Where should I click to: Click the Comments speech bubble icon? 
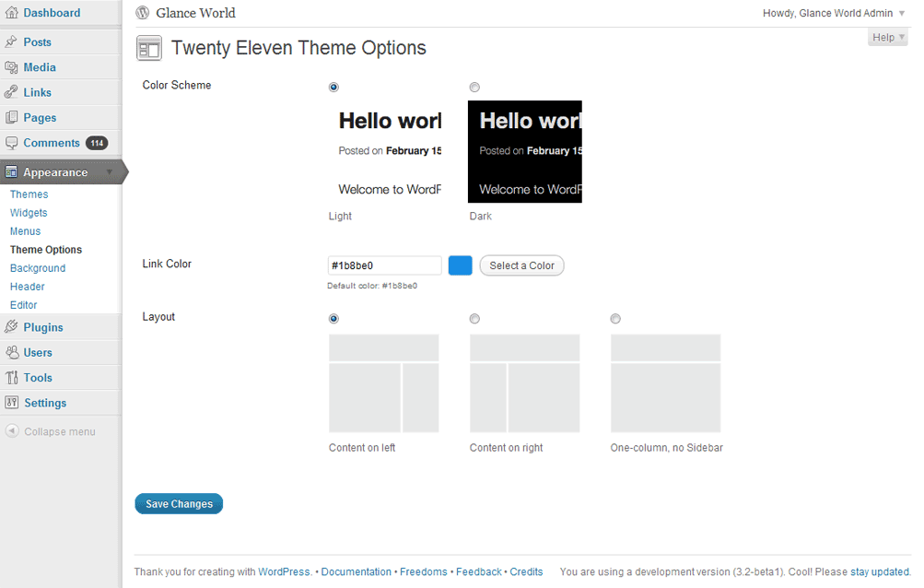coord(11,143)
